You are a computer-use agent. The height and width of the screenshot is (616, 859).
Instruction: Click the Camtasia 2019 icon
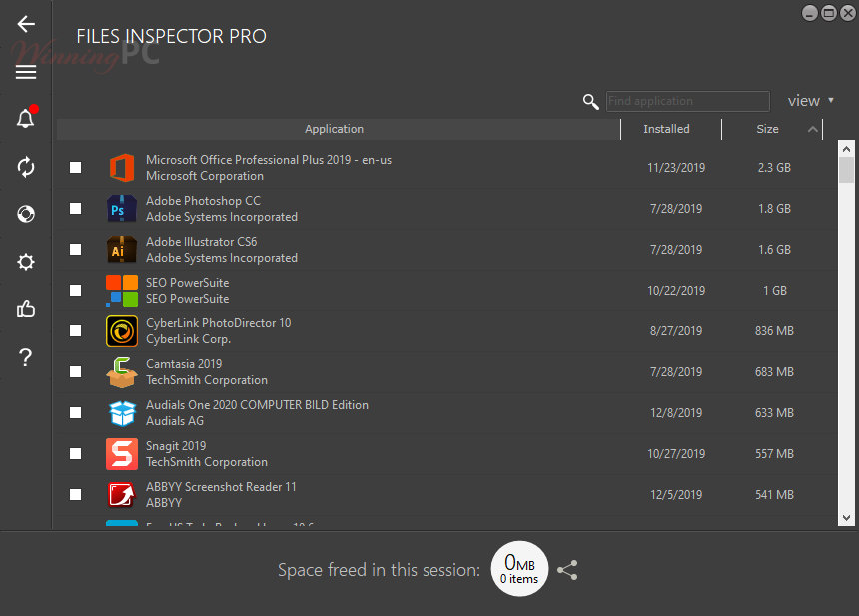point(122,372)
